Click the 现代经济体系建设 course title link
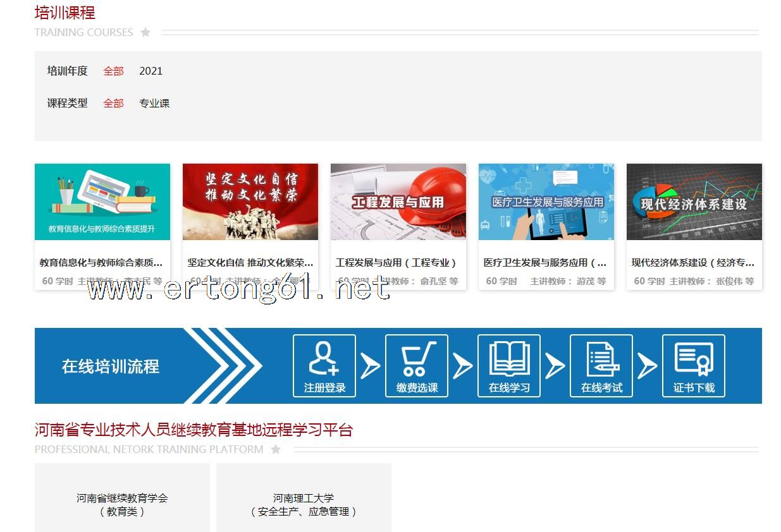 [x=693, y=263]
